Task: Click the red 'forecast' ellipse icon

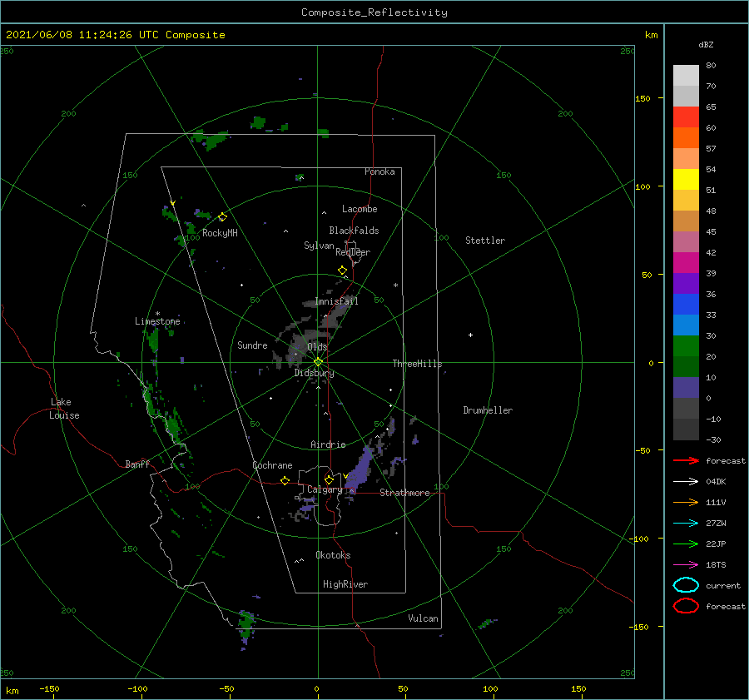Action: (686, 606)
